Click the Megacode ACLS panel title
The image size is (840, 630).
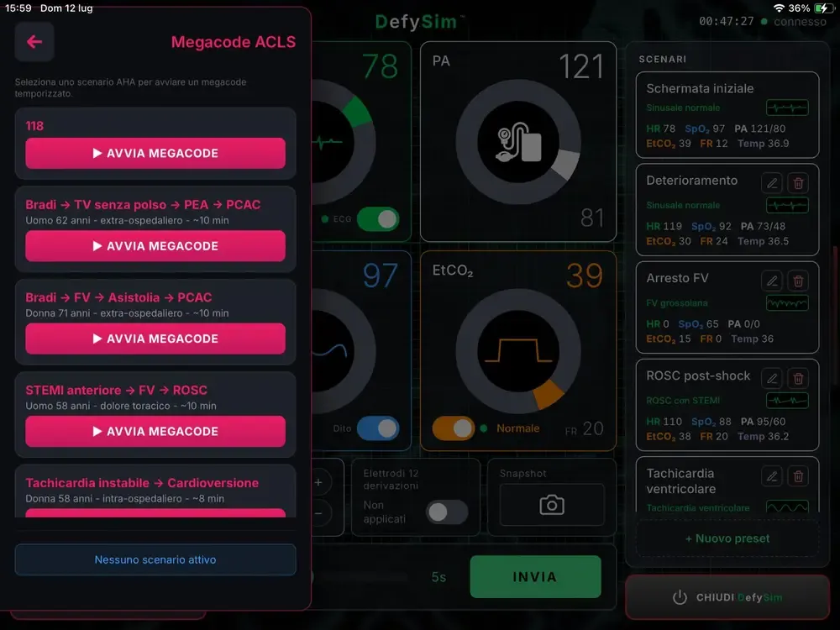[x=233, y=42]
